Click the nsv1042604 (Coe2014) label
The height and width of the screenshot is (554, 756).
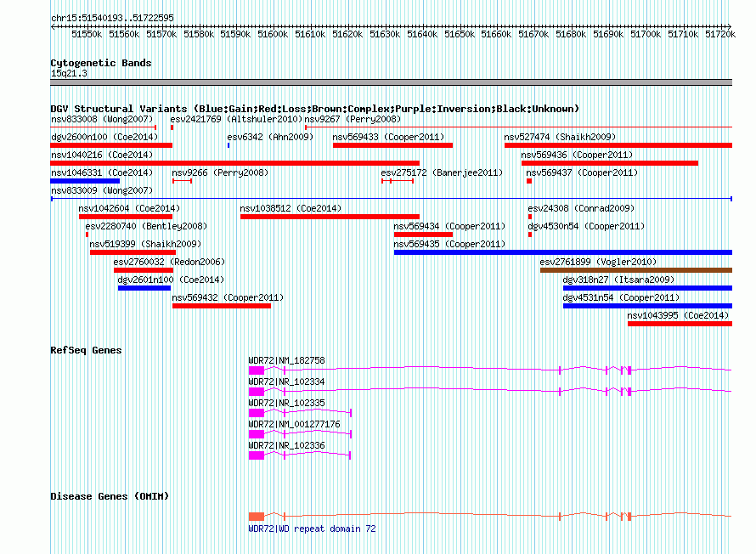click(x=129, y=208)
